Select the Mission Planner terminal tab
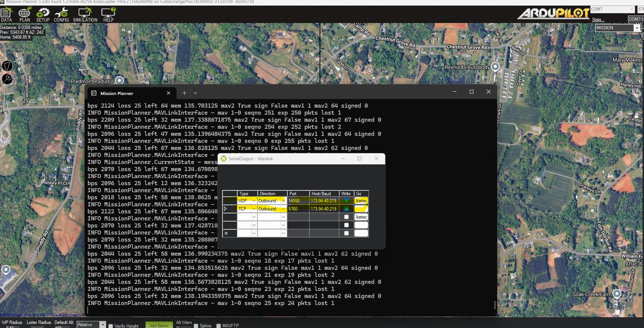 tap(116, 93)
